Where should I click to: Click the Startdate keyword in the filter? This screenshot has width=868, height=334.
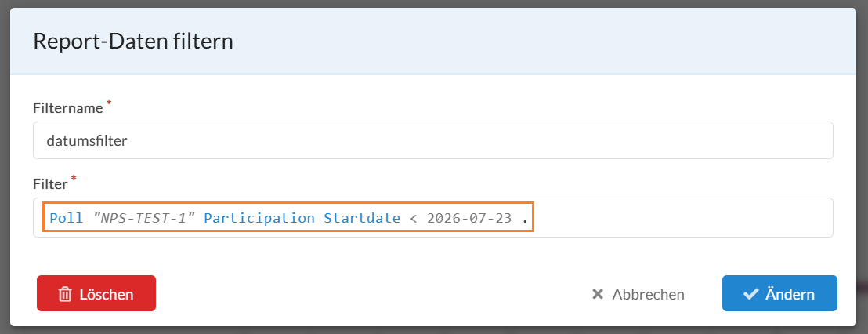click(x=362, y=218)
